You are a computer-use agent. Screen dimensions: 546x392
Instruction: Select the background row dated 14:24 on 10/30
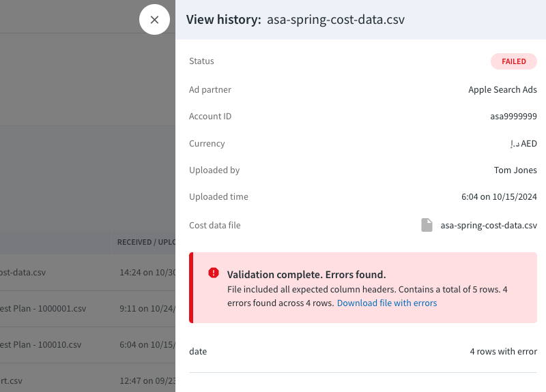click(x=88, y=273)
